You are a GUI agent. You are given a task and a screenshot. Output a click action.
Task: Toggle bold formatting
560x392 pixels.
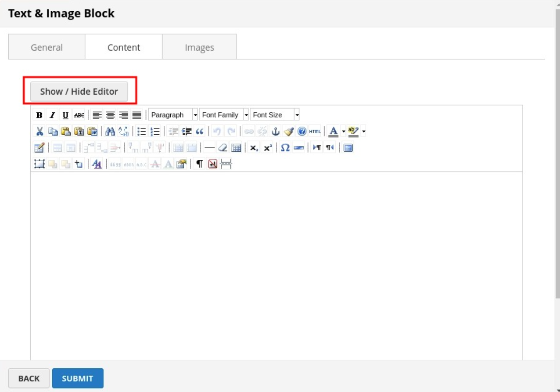[39, 115]
